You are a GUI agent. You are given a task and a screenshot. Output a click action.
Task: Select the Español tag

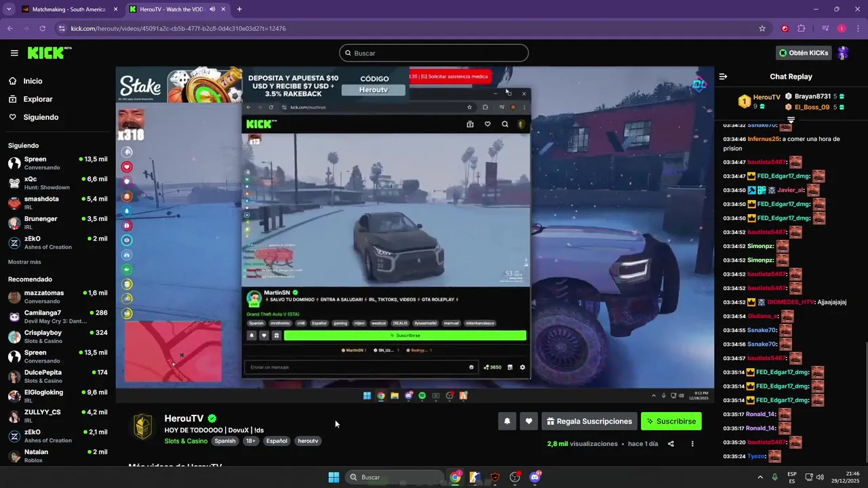[x=277, y=441]
